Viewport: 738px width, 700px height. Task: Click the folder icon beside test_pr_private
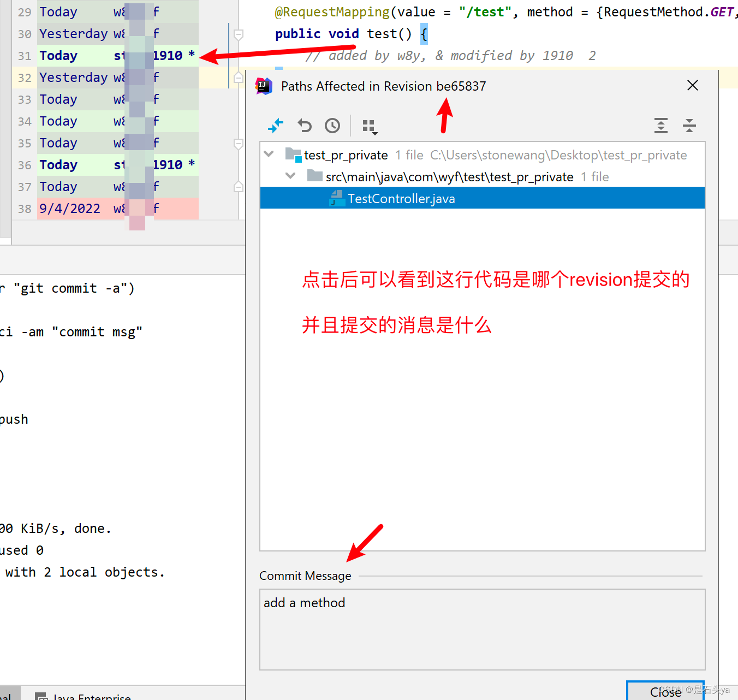pos(293,155)
